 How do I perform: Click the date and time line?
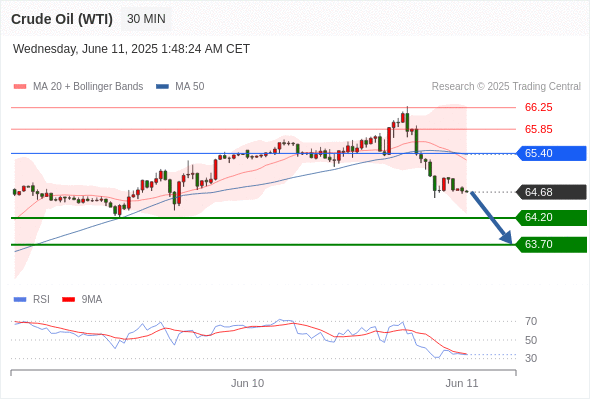point(131,49)
